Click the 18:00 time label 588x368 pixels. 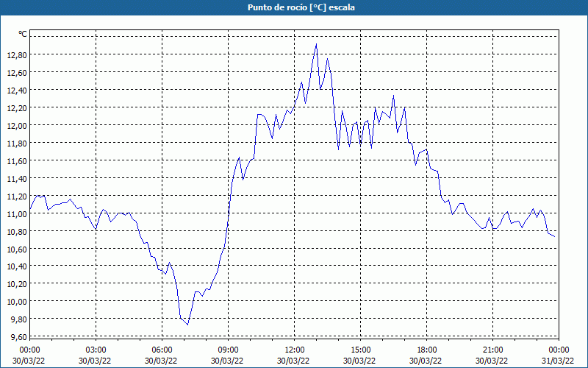tap(427, 350)
